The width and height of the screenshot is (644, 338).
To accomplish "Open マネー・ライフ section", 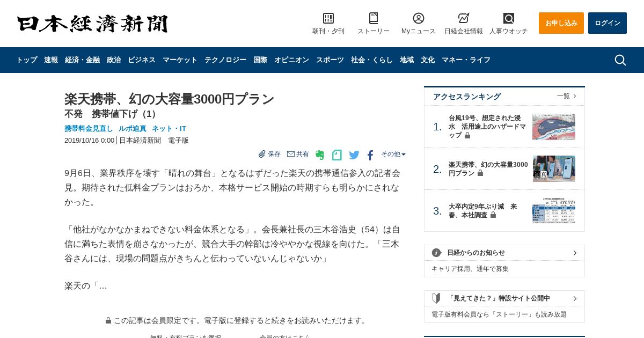I will [x=466, y=60].
